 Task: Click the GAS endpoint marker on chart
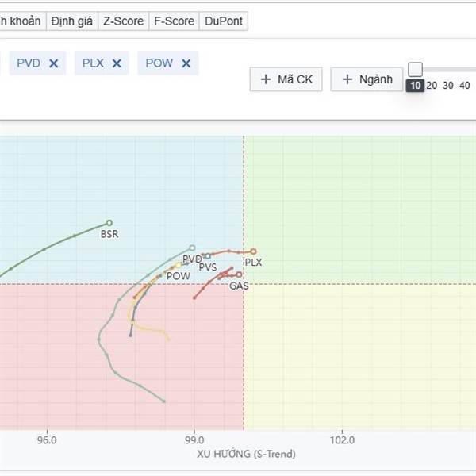[239, 274]
